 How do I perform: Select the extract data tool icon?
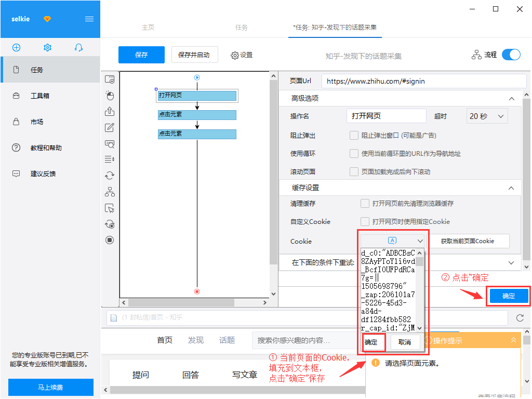110,111
